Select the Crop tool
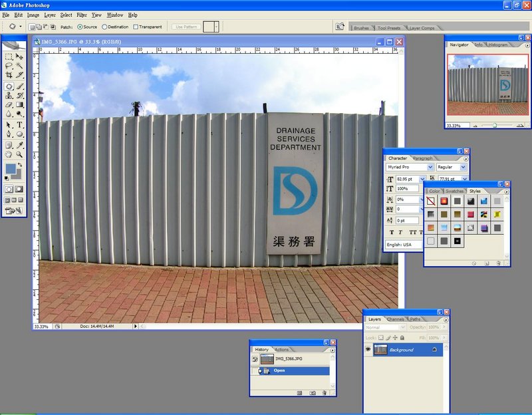 9,74
